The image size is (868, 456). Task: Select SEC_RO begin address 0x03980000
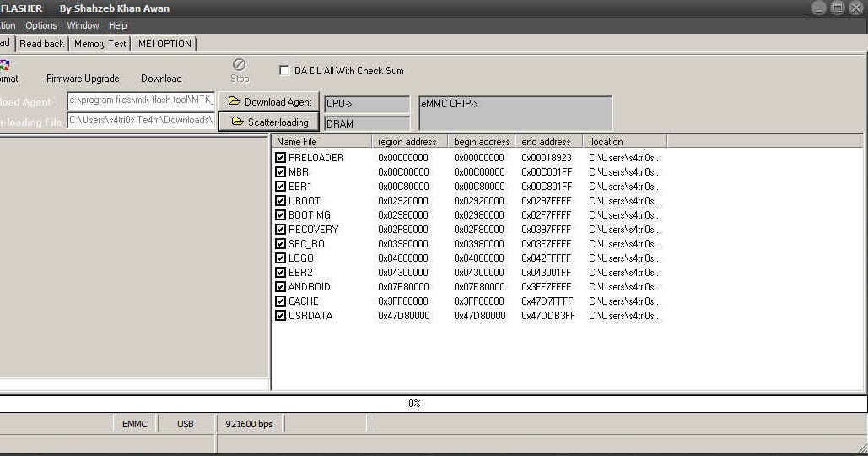(x=479, y=244)
